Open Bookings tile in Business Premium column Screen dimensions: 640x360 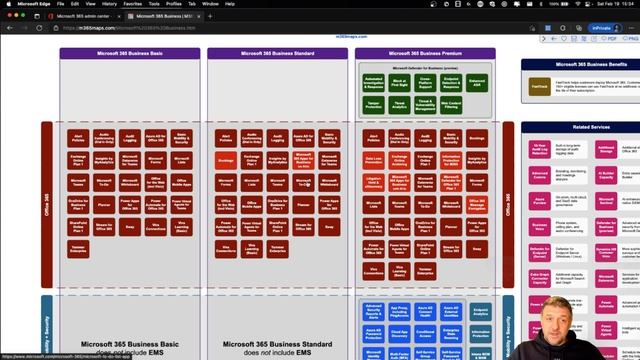(x=477, y=139)
